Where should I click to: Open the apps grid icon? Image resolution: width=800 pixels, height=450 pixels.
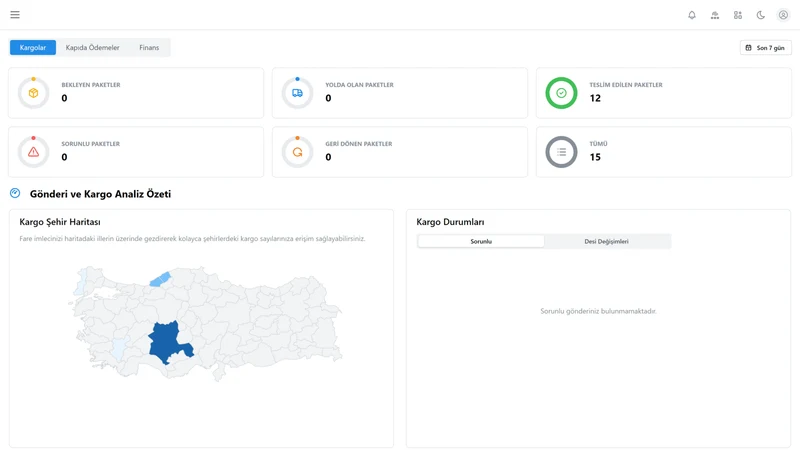738,15
